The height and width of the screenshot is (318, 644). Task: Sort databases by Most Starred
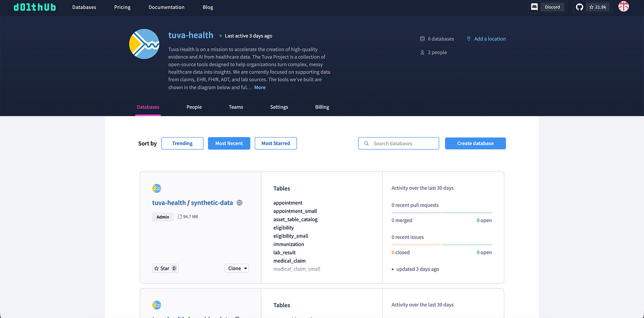coord(276,143)
